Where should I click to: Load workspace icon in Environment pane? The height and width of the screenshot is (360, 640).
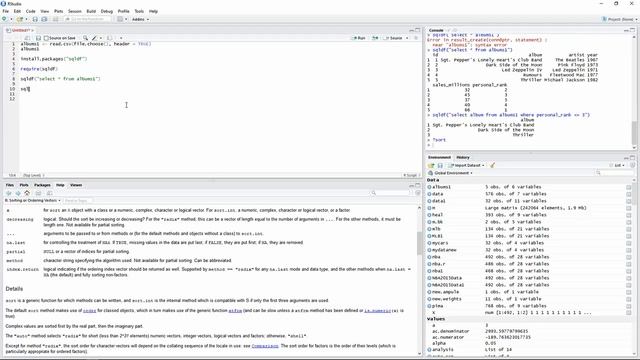(431, 165)
